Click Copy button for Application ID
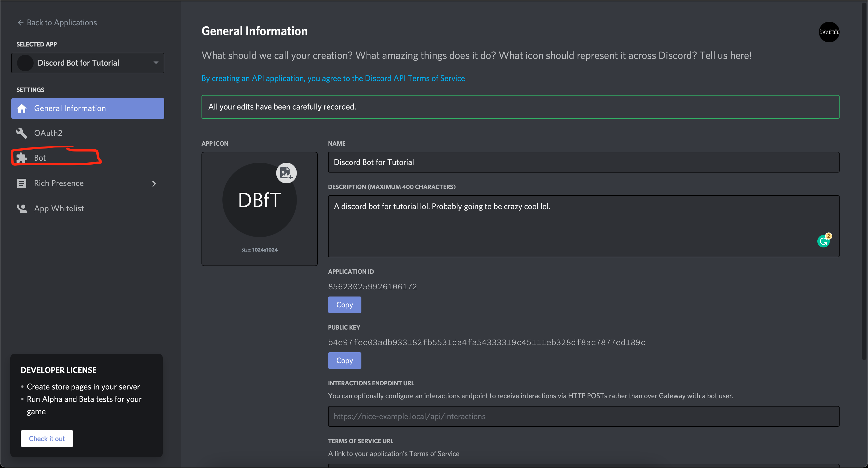 [345, 305]
